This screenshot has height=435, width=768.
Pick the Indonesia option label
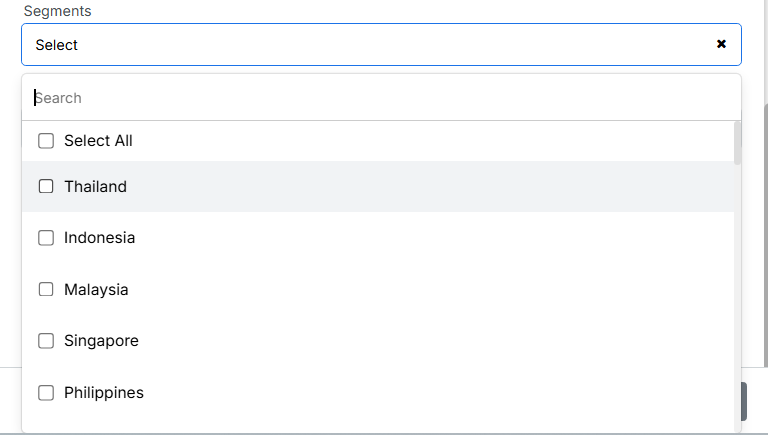(100, 238)
